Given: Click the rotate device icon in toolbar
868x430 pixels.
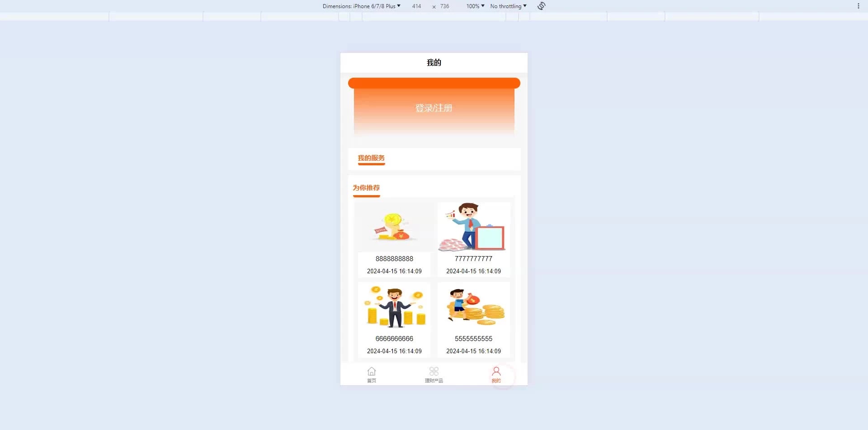Looking at the screenshot, I should pyautogui.click(x=542, y=6).
